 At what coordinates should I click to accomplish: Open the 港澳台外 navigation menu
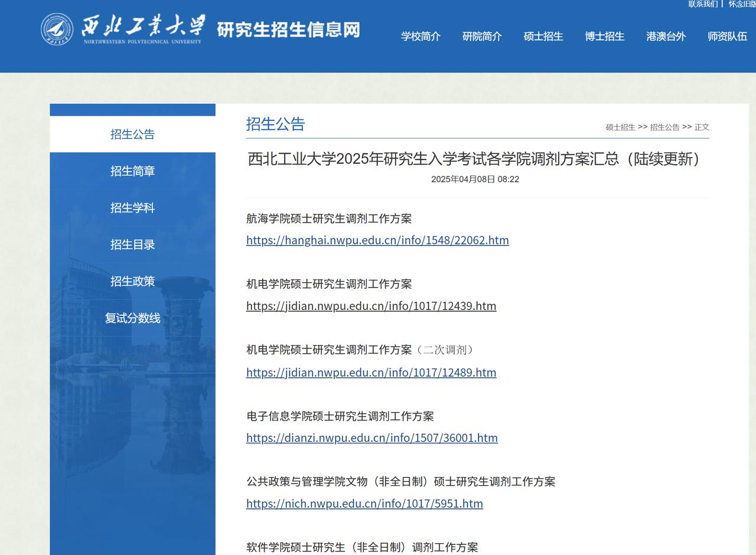click(666, 37)
